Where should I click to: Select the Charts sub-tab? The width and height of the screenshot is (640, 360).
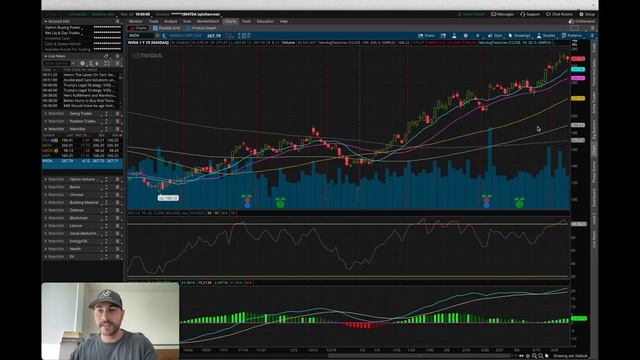[139, 28]
